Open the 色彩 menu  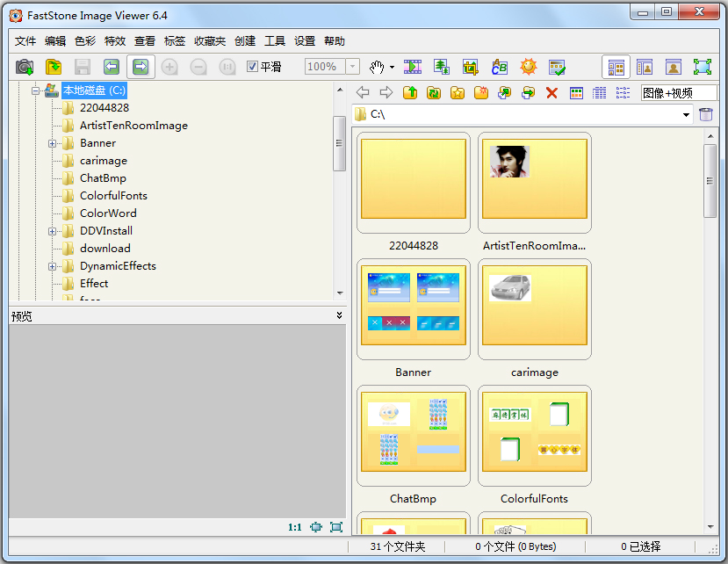click(85, 41)
